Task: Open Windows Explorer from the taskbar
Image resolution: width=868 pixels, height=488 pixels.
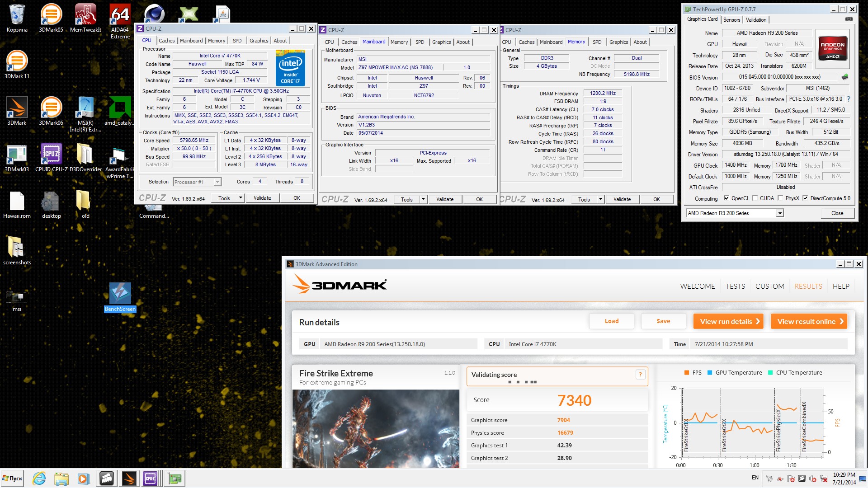Action: pos(61,479)
